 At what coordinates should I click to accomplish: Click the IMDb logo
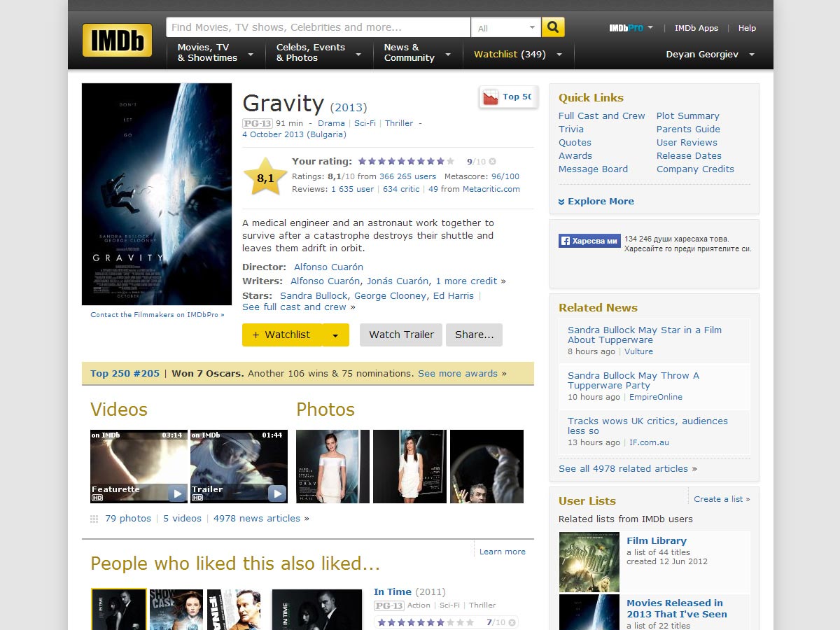tap(117, 40)
